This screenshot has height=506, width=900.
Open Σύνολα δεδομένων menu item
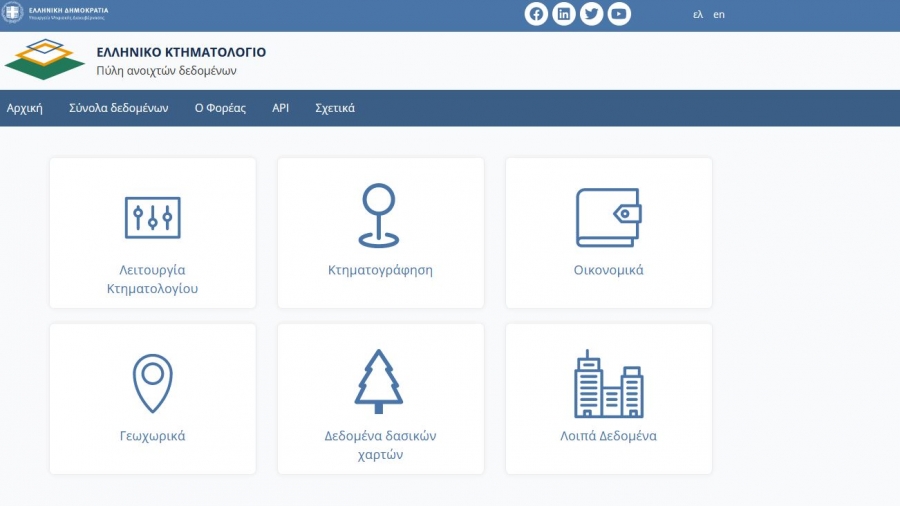(x=118, y=108)
